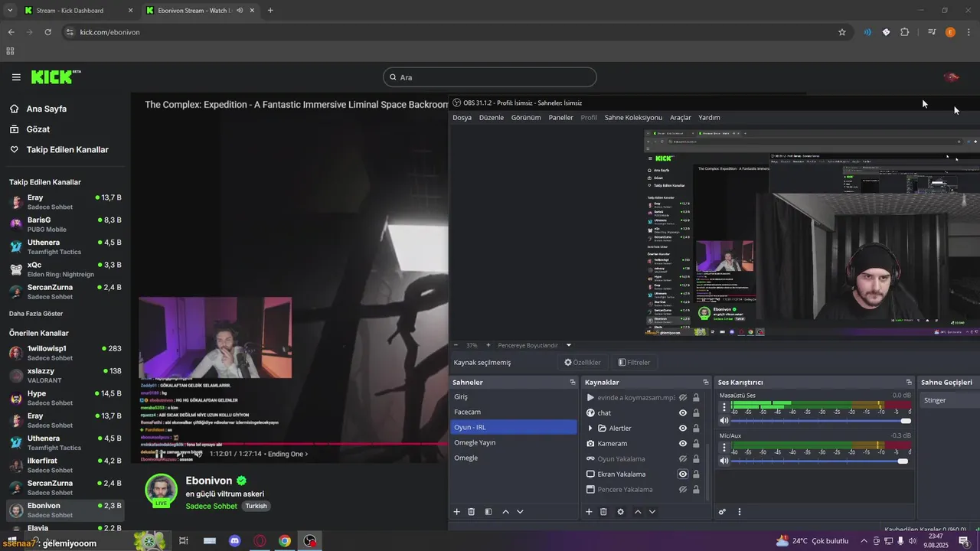Move scene down in Sahneler
This screenshot has height=551, width=980.
click(x=520, y=512)
